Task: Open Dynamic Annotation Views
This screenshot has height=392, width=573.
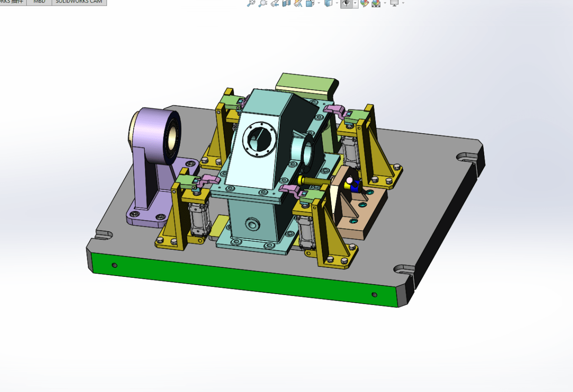Action: [298, 3]
